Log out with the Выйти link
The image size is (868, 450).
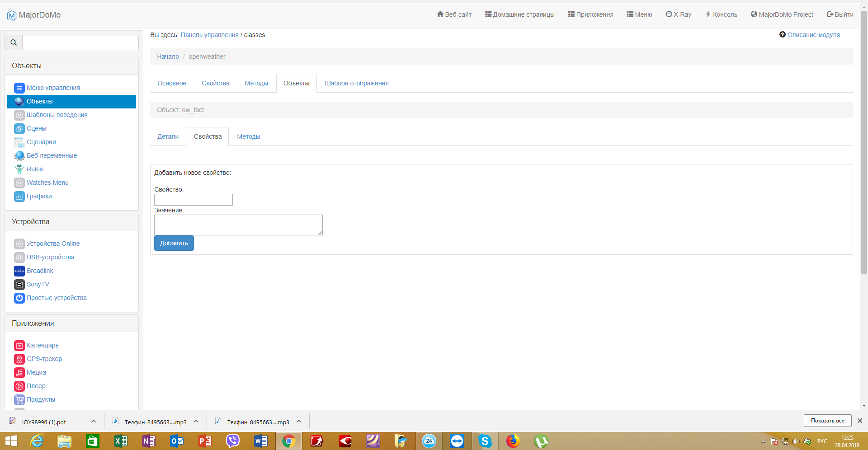point(840,14)
